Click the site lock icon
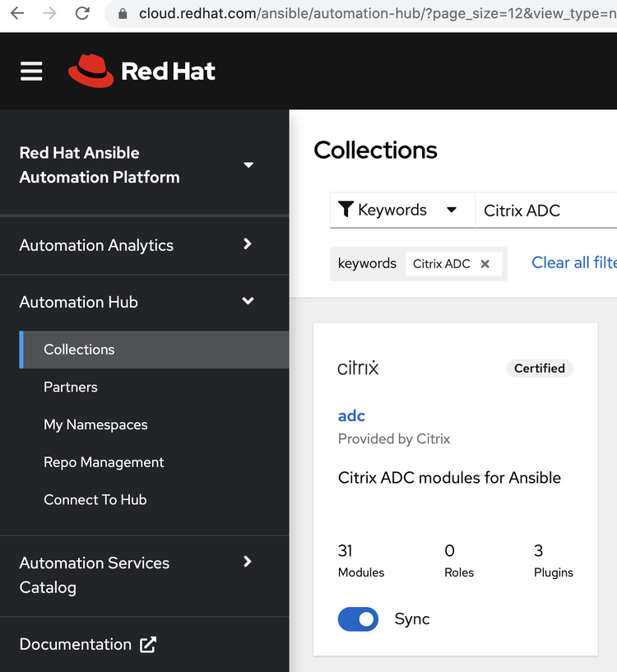617x672 pixels. [x=123, y=14]
